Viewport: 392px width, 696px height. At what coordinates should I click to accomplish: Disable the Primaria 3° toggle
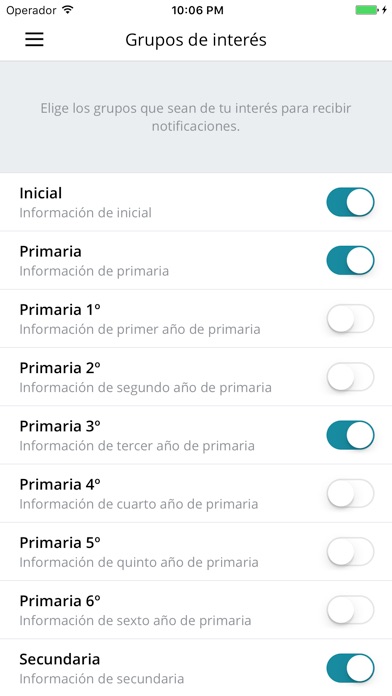point(350,435)
